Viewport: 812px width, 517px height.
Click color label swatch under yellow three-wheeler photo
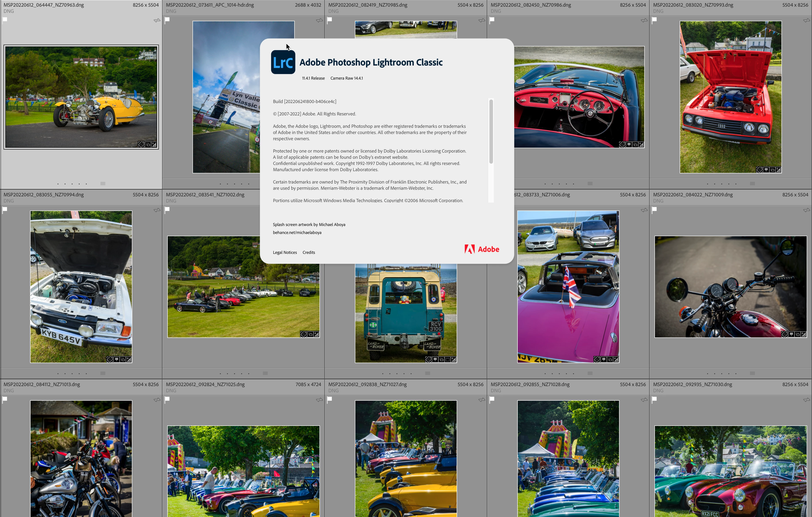103,184
